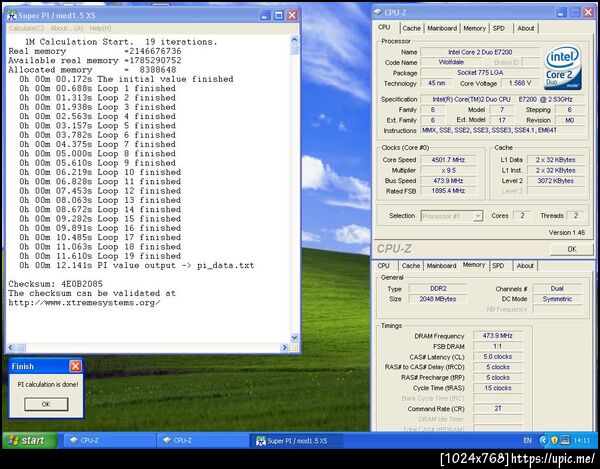Close the Super PI window
Viewport: 600px width, 469px height.
292,15
